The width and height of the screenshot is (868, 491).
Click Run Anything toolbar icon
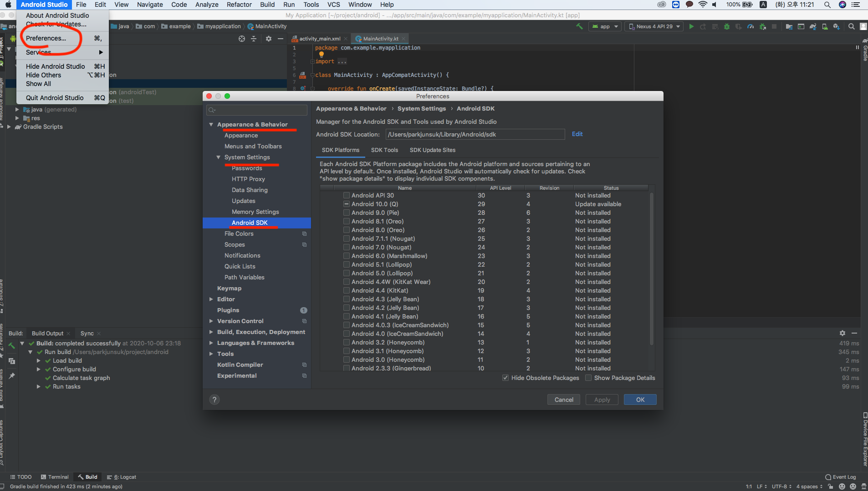(801, 26)
